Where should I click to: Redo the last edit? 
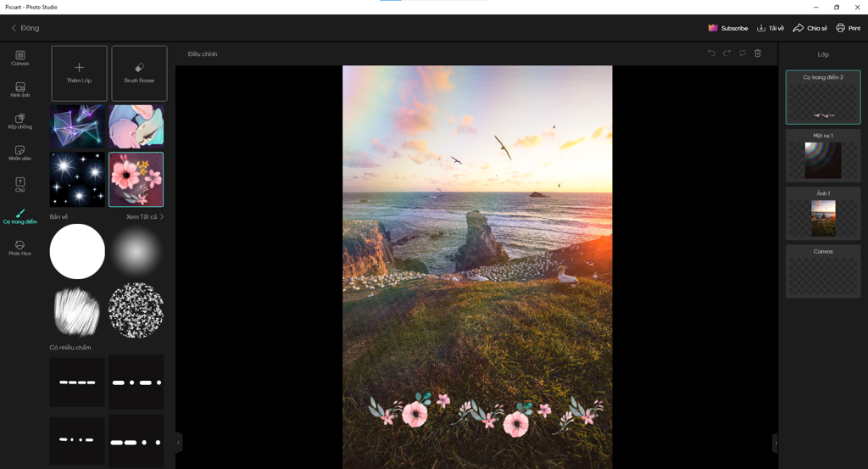pos(726,53)
